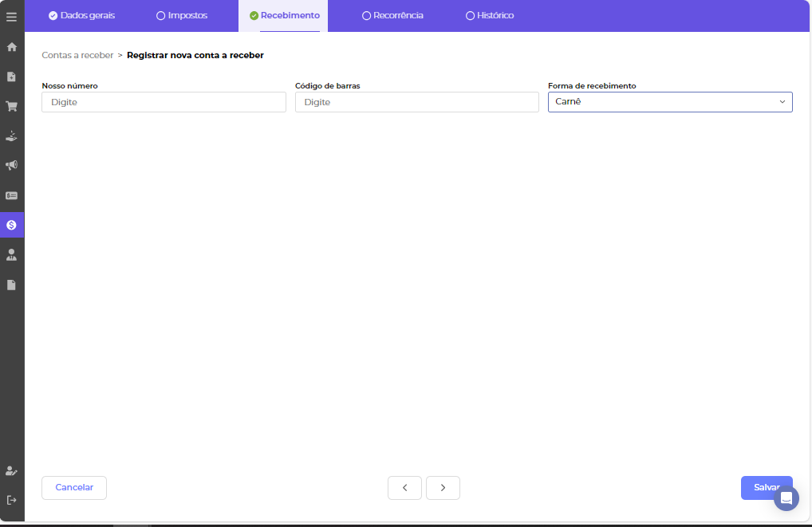
Task: Open the Histórico tab
Action: click(490, 16)
